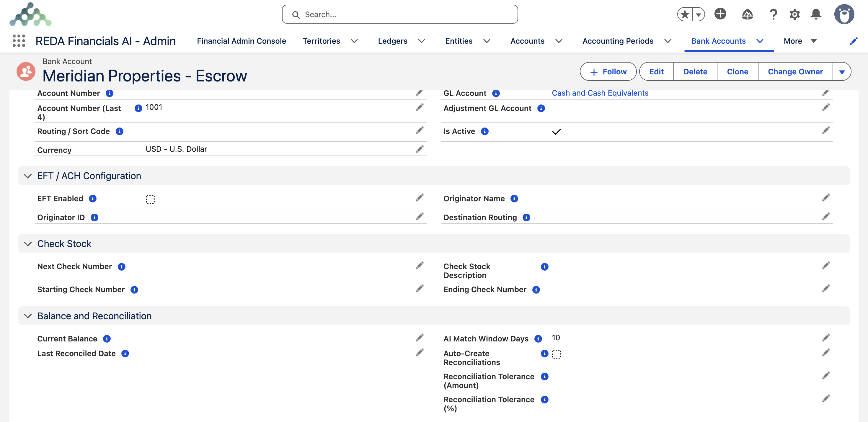Image resolution: width=868 pixels, height=422 pixels.
Task: Click the Clone button
Action: click(737, 72)
